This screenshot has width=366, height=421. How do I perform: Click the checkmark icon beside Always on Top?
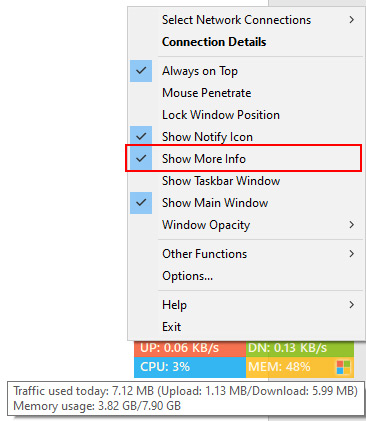(141, 71)
